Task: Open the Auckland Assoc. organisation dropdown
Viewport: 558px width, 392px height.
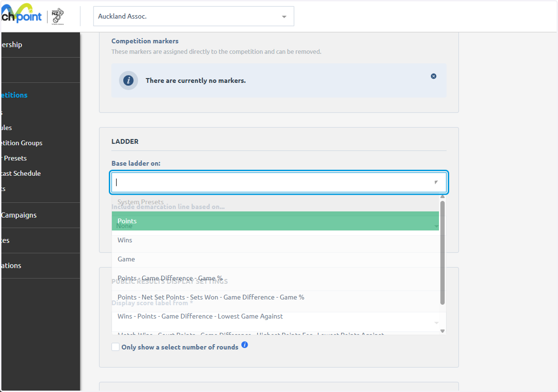Action: pos(193,16)
